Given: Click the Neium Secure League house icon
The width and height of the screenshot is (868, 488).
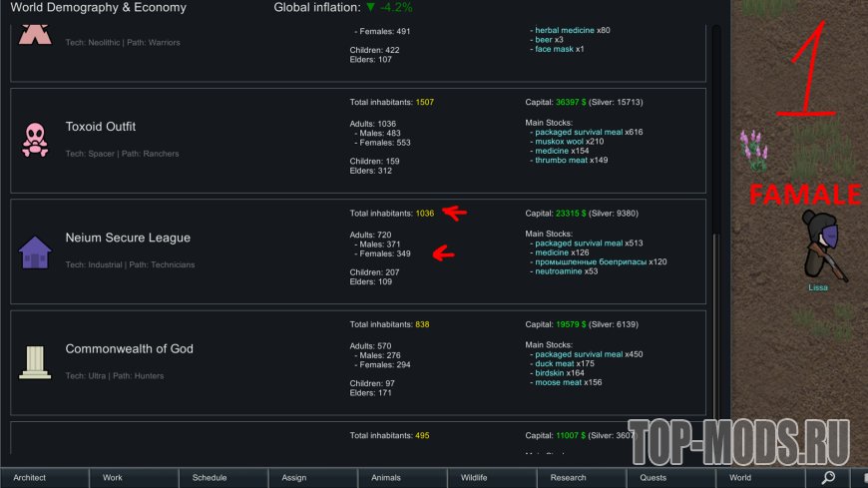Looking at the screenshot, I should pos(35,251).
